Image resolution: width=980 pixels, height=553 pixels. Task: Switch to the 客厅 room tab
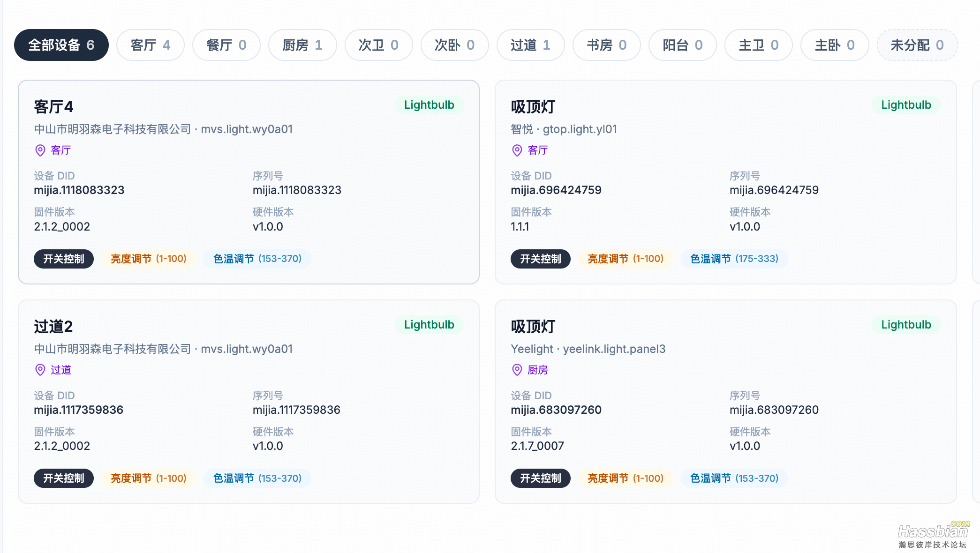tap(151, 45)
